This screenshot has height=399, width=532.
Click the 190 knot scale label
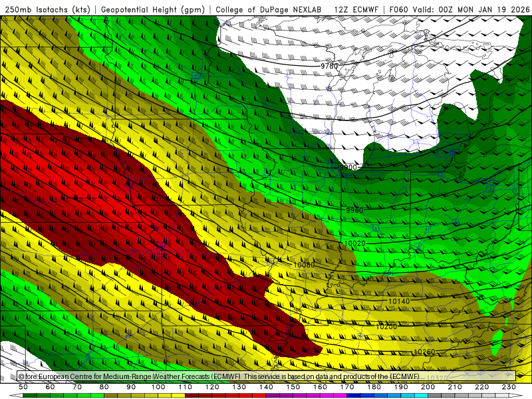point(401,387)
